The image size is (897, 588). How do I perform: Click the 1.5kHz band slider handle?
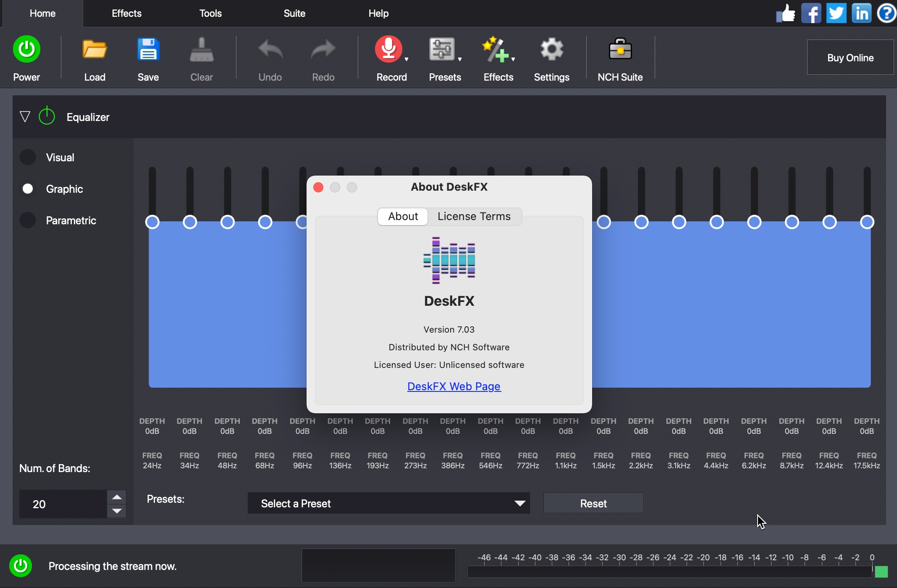coord(604,222)
